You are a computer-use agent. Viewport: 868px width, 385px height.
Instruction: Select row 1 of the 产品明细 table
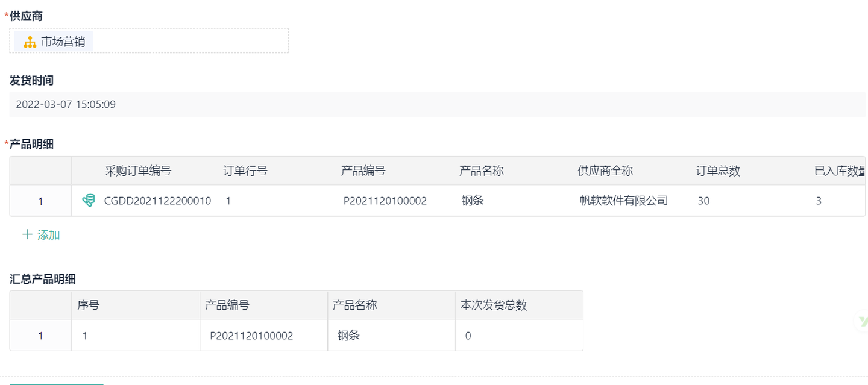[x=40, y=200]
